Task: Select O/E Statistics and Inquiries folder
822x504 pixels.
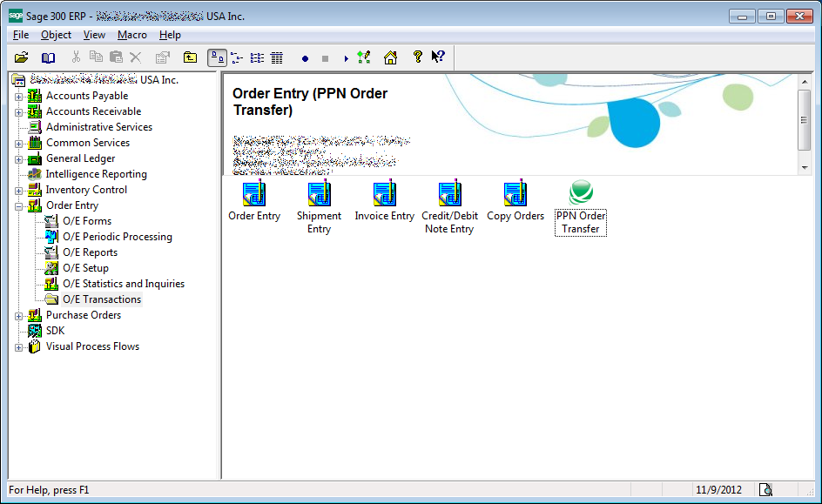Action: point(124,284)
